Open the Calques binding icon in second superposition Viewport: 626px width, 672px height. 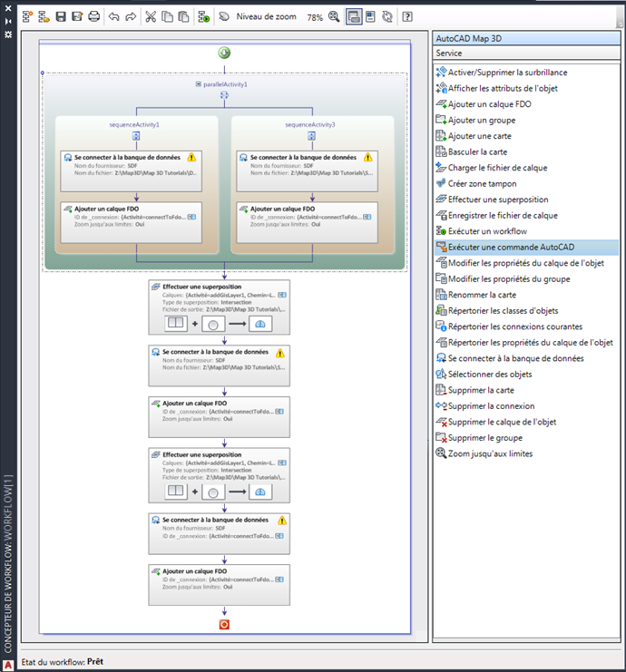[282, 463]
